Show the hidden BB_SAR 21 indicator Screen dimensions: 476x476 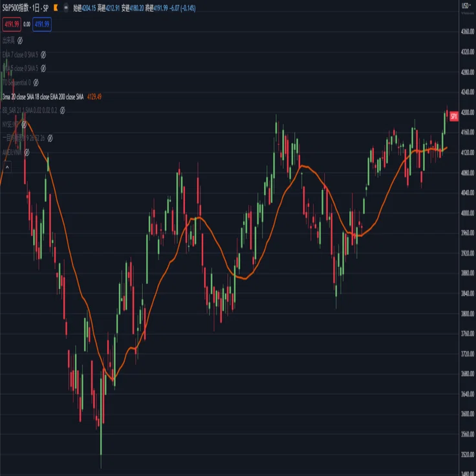pos(62,110)
